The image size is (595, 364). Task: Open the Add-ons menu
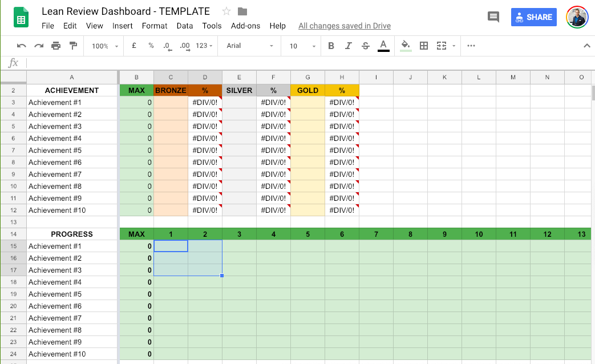(245, 26)
